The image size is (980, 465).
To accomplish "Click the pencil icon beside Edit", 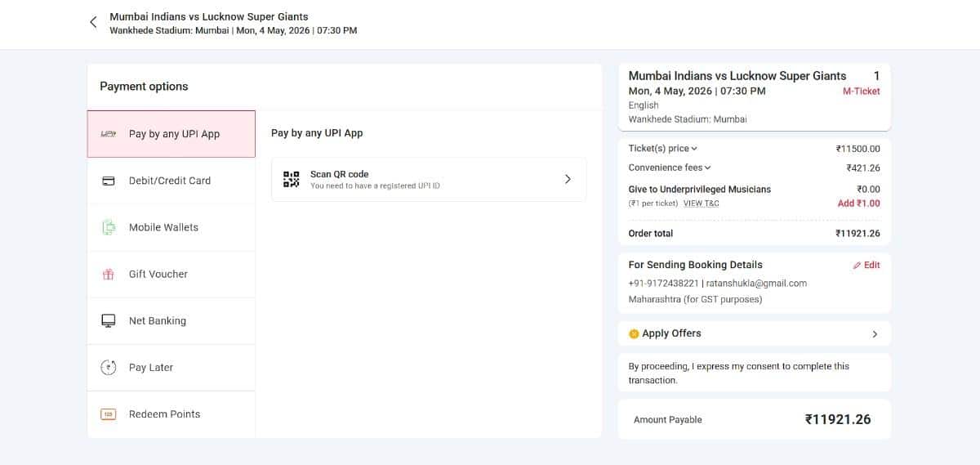I will pyautogui.click(x=857, y=266).
